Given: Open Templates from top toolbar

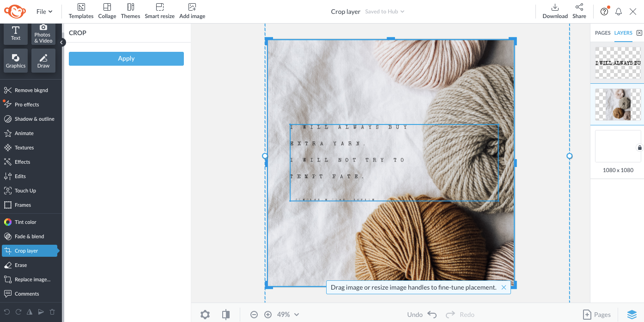Looking at the screenshot, I should tap(81, 11).
